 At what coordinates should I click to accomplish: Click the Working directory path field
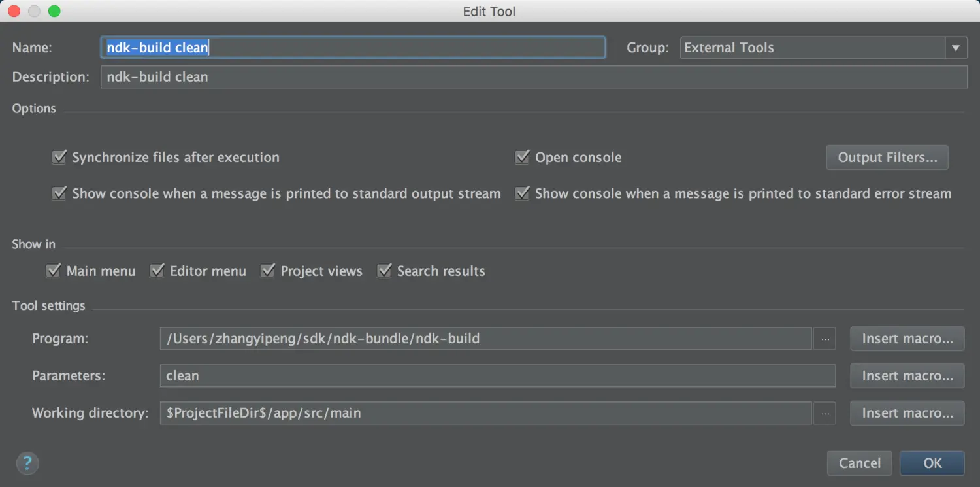point(485,413)
